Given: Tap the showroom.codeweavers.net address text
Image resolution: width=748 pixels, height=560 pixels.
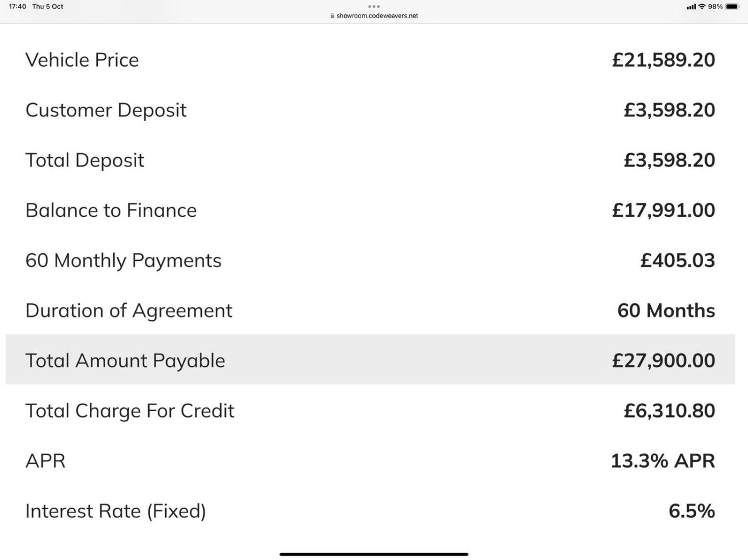Looking at the screenshot, I should pos(377,16).
